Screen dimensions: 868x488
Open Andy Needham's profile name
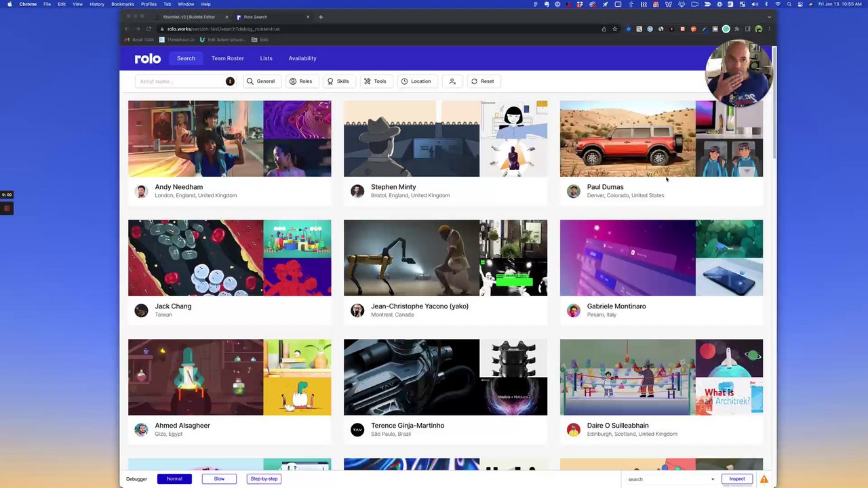click(178, 187)
